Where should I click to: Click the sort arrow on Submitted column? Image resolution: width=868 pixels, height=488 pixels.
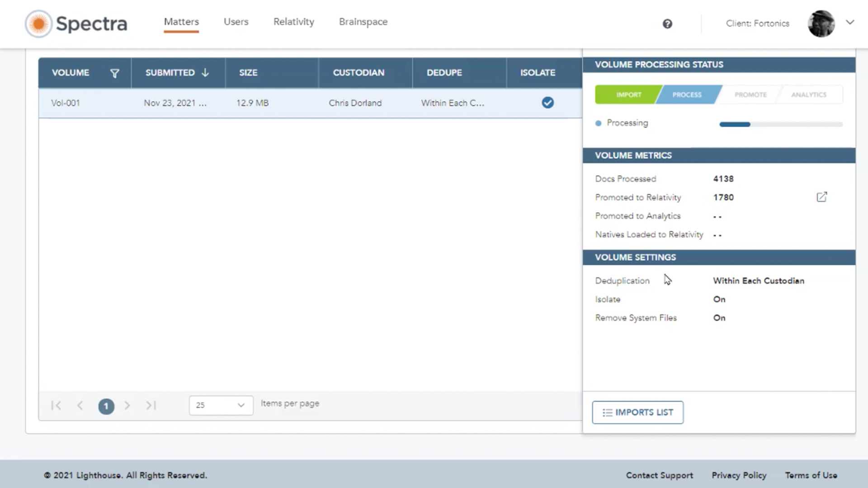click(205, 72)
